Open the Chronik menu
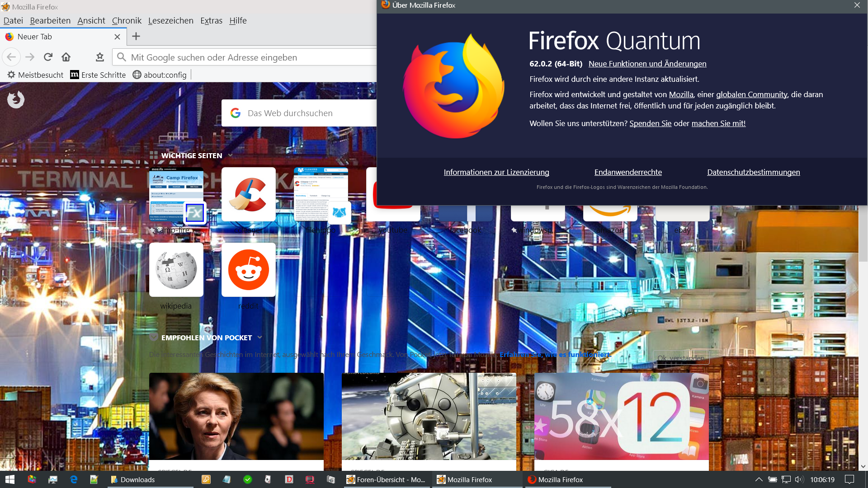Image resolution: width=868 pixels, height=488 pixels. (x=127, y=20)
